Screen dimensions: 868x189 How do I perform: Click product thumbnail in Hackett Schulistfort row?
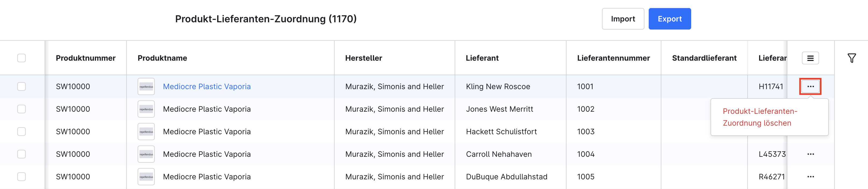146,132
